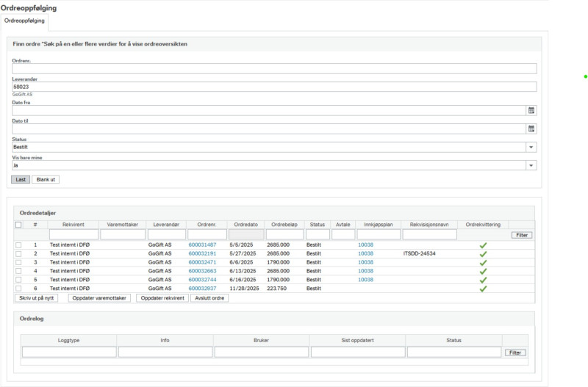Open Innkjøpsplan link 10038 in row 1

[x=365, y=245]
